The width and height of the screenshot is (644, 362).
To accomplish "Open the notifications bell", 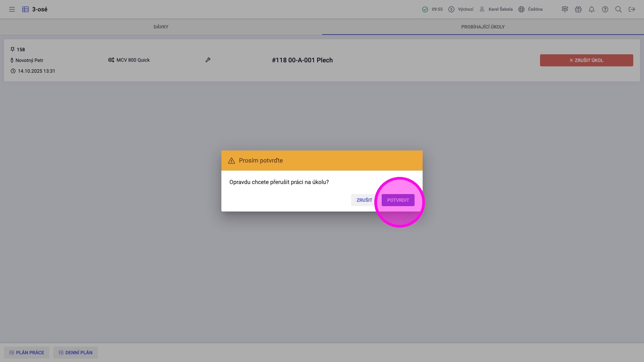I will pyautogui.click(x=592, y=9).
